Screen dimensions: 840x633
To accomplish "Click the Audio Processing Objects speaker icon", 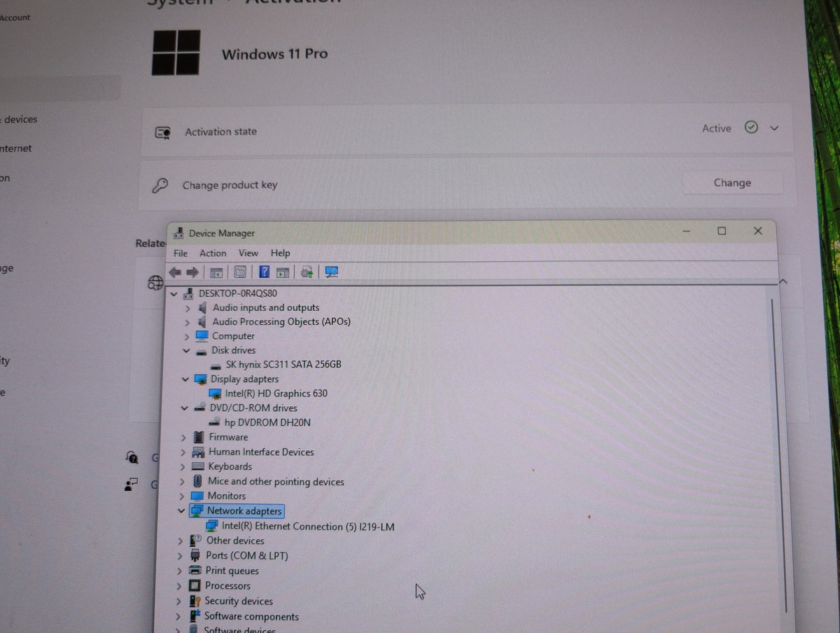I will [203, 321].
